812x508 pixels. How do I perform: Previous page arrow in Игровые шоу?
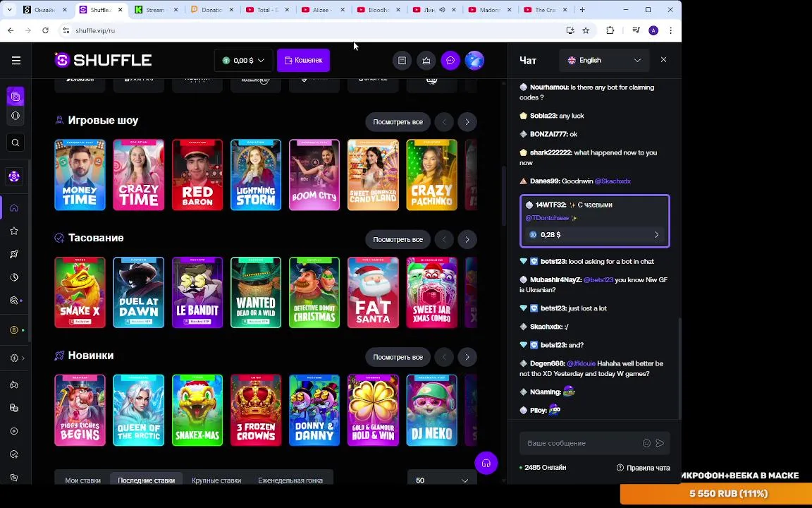coord(444,122)
